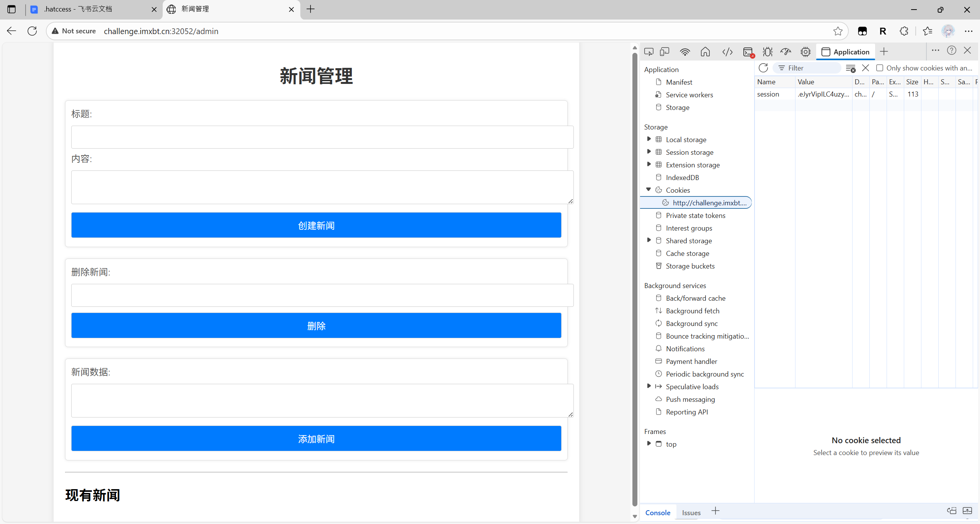980x524 pixels.
Task: Open the debugger bug icon
Action: coord(767,51)
